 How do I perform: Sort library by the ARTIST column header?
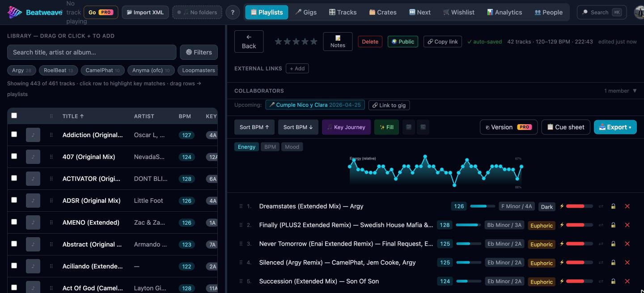click(144, 116)
